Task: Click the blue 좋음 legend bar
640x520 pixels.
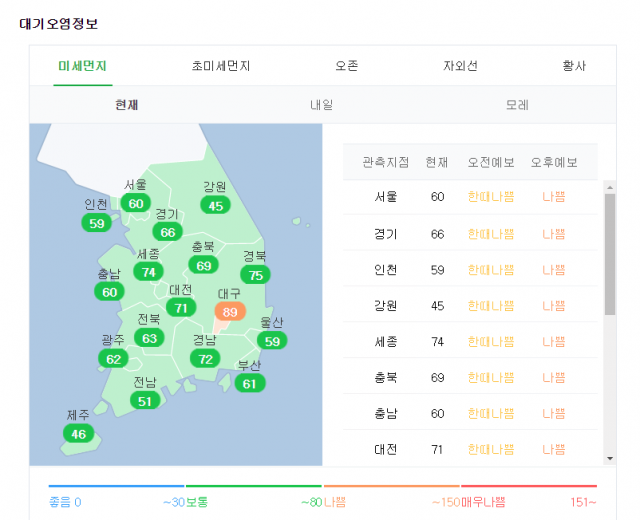Action: [116, 486]
